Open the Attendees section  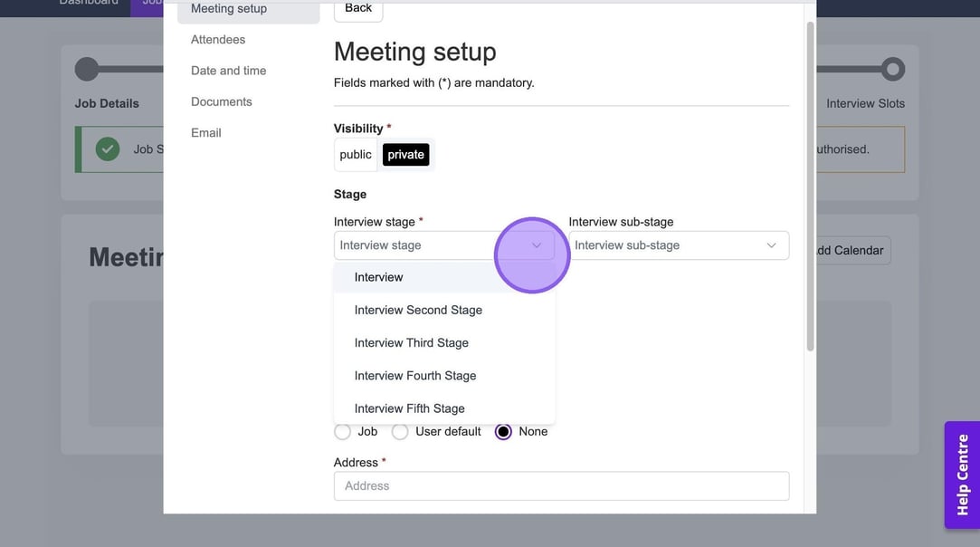click(x=218, y=40)
